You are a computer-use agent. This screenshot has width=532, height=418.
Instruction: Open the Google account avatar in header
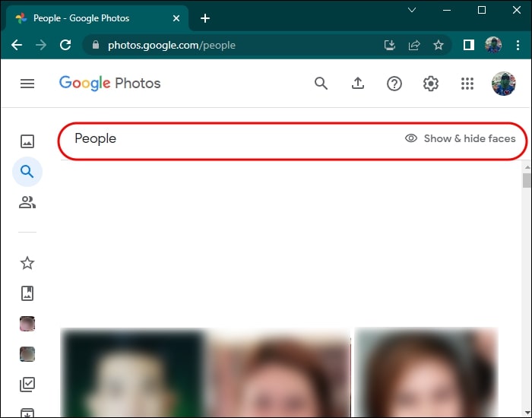pyautogui.click(x=503, y=84)
